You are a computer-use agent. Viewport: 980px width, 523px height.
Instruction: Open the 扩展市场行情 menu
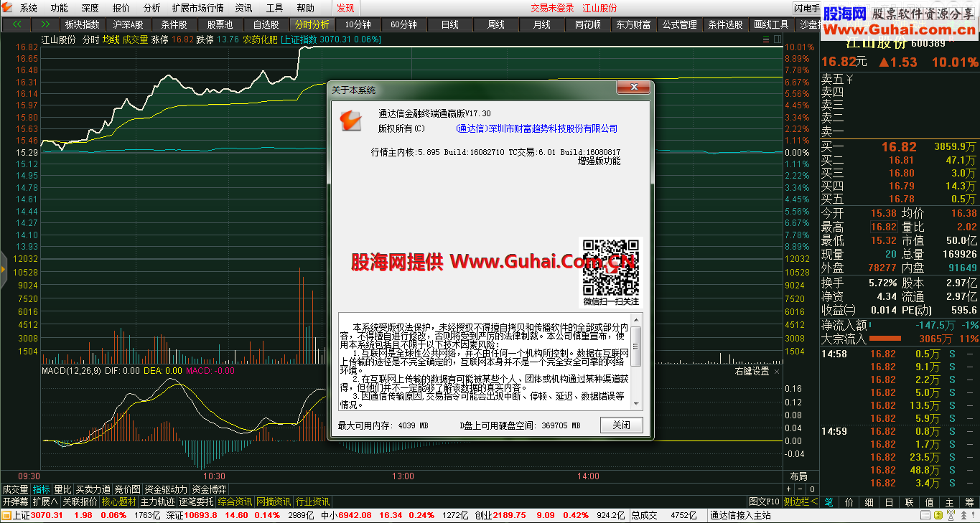point(197,8)
